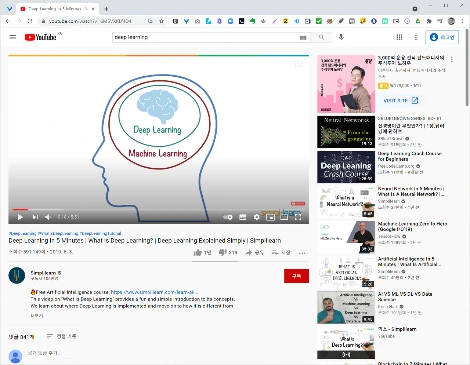Screen dimensions: 470x365
Task: Go back with the browser back arrow
Action: point(8,21)
